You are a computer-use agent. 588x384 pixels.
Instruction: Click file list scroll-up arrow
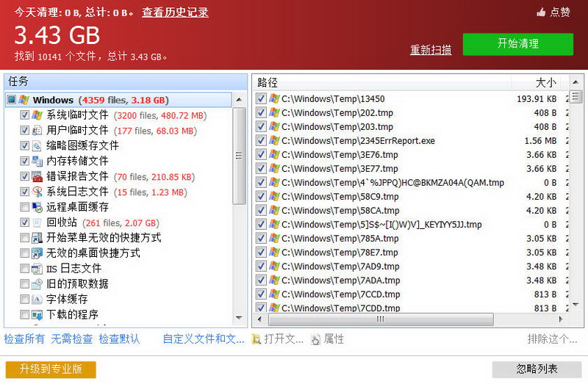click(576, 81)
